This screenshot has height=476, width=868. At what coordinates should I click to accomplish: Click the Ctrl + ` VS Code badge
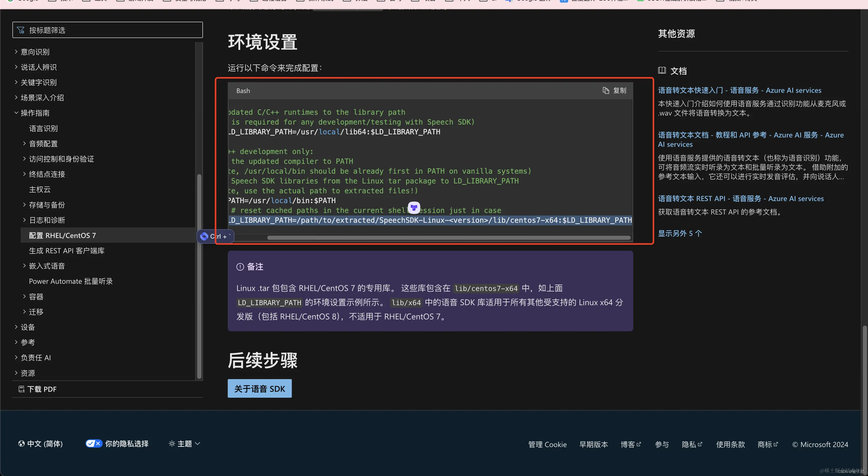tap(215, 236)
